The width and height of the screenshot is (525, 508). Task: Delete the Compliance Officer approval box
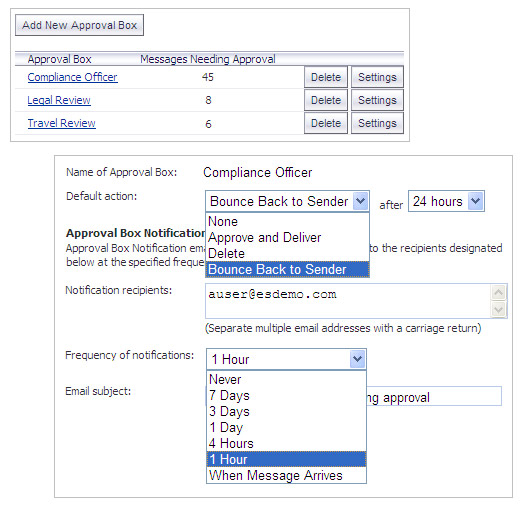326,77
